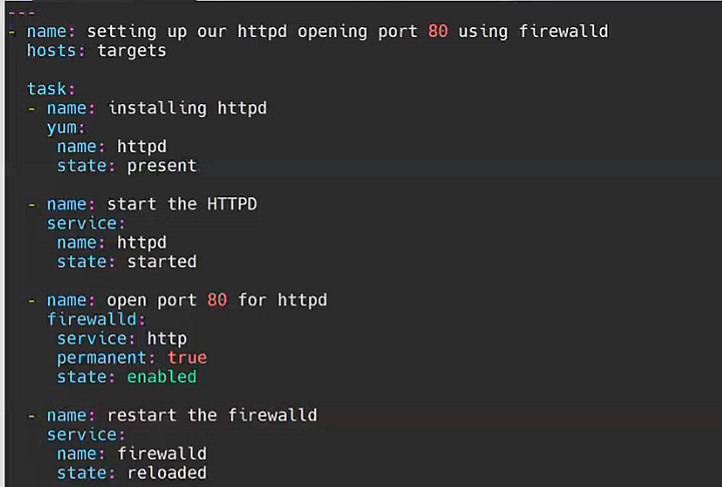Click "firewalld" value in the last task
This screenshot has width=722, height=487.
[x=162, y=454]
